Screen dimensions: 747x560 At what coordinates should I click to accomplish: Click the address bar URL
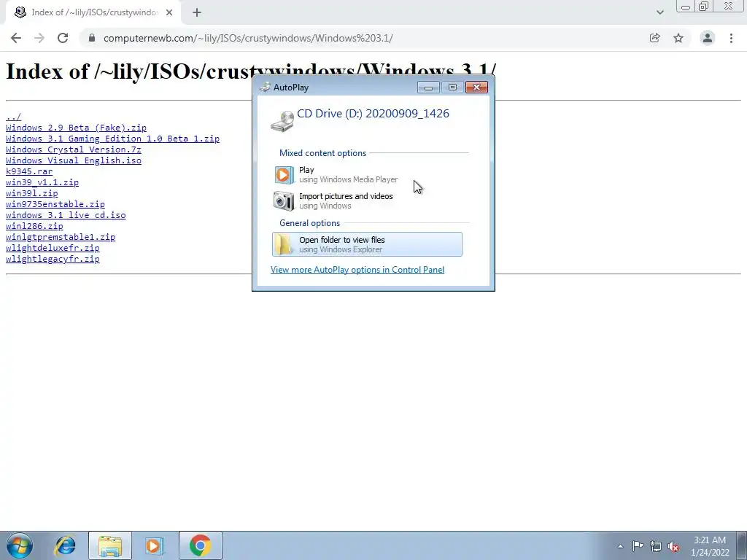coord(248,38)
